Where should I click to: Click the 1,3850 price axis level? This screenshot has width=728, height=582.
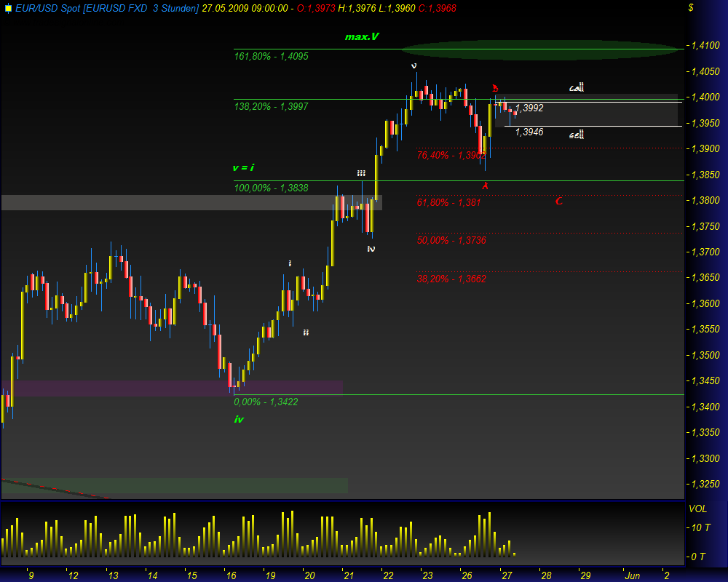[705, 175]
